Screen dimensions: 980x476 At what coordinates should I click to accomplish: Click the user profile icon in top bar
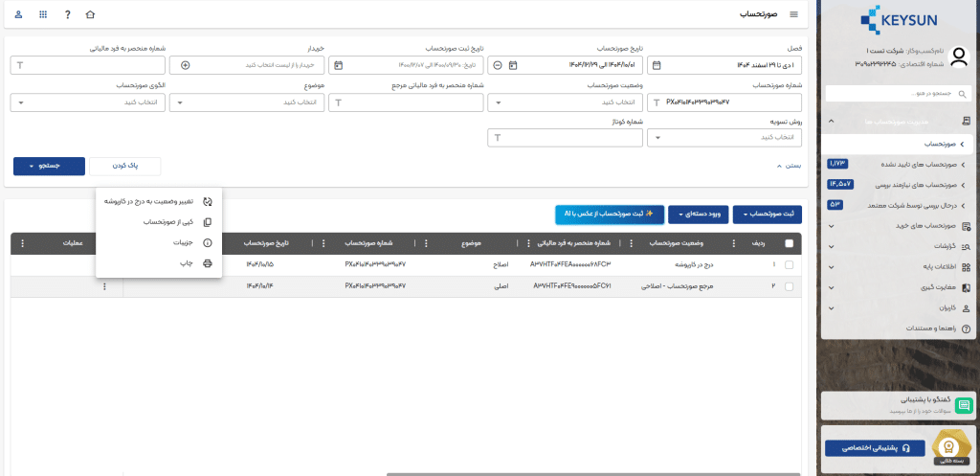pyautogui.click(x=19, y=15)
